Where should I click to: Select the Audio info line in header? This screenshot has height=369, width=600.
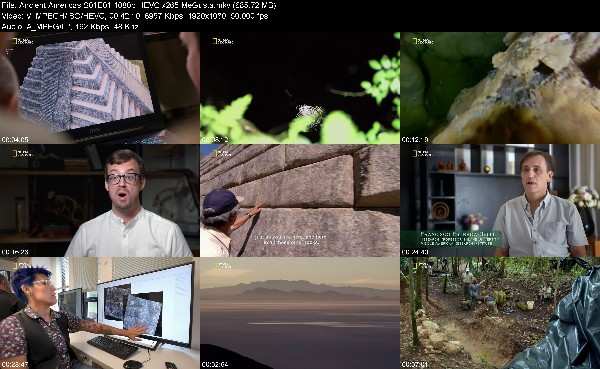70,27
